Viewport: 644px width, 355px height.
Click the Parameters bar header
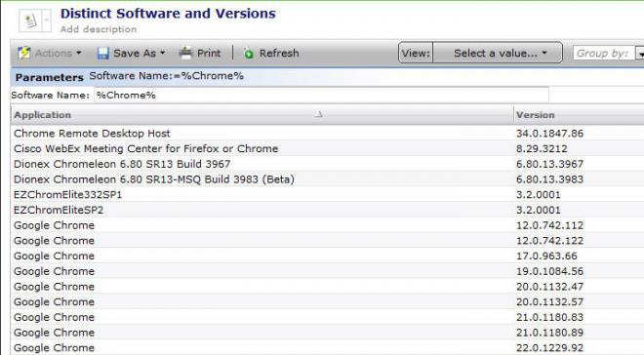tap(50, 77)
